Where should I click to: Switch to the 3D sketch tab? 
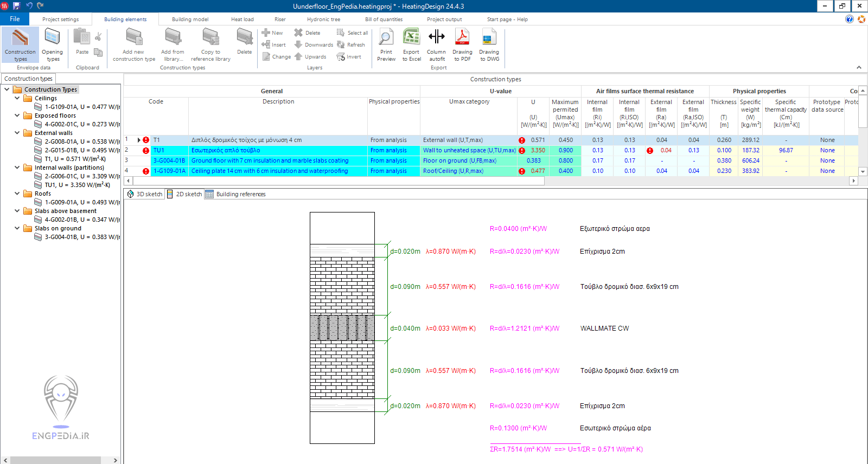click(x=145, y=194)
